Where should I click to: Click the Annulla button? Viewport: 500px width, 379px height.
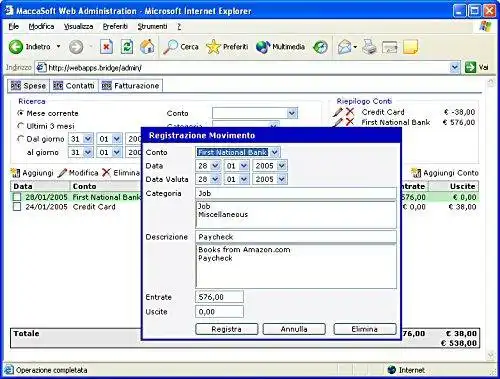point(294,329)
